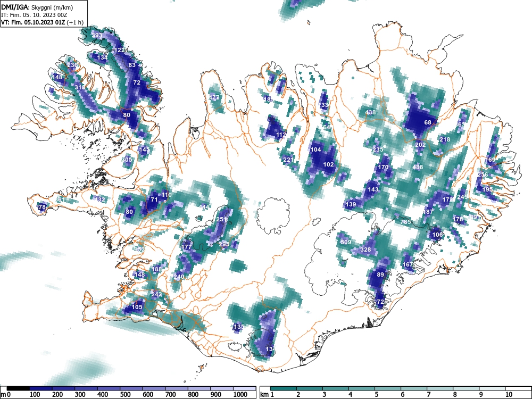Click the 'm 0' legend start label

point(6,394)
